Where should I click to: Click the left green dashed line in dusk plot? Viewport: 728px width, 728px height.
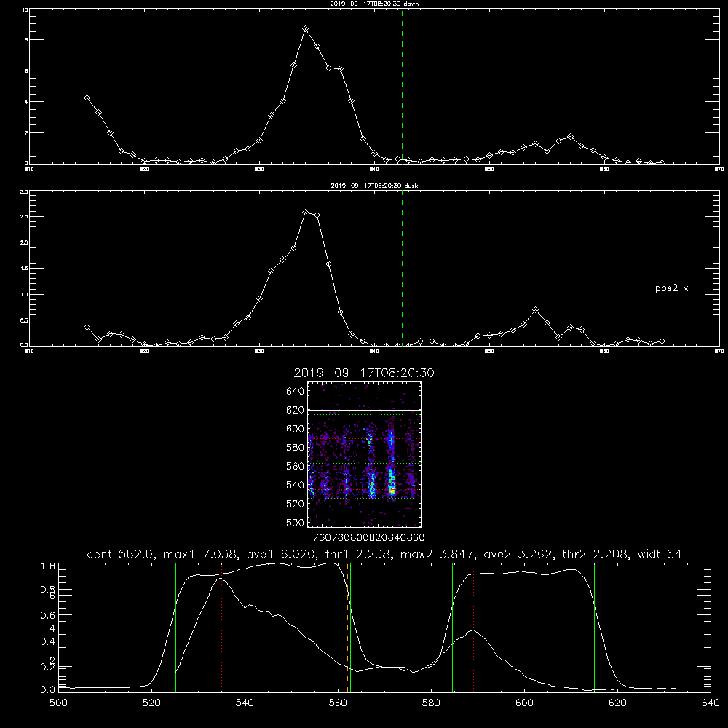[x=232, y=268]
